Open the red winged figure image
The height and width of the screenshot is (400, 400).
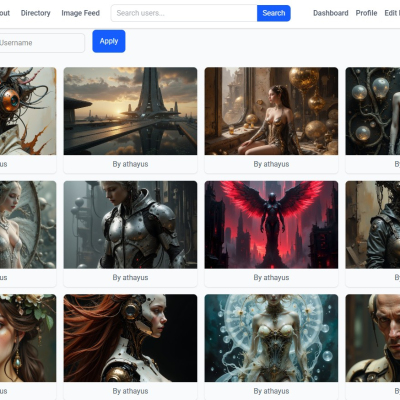click(271, 225)
